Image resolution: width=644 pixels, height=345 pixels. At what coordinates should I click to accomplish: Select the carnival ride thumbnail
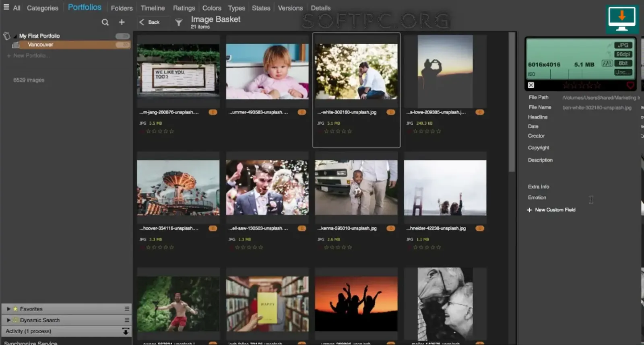pos(178,188)
